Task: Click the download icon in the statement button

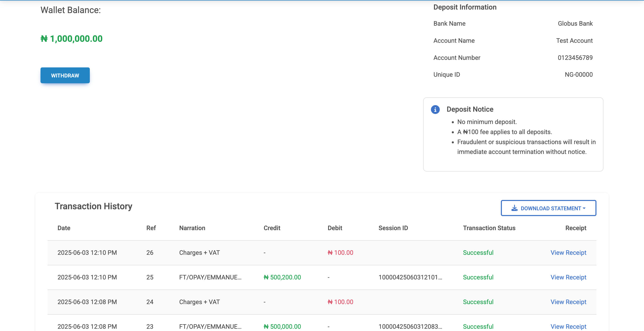Action: point(514,208)
